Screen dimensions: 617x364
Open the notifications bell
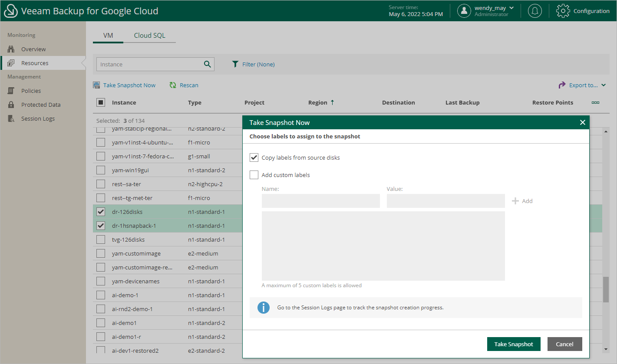coord(535,11)
